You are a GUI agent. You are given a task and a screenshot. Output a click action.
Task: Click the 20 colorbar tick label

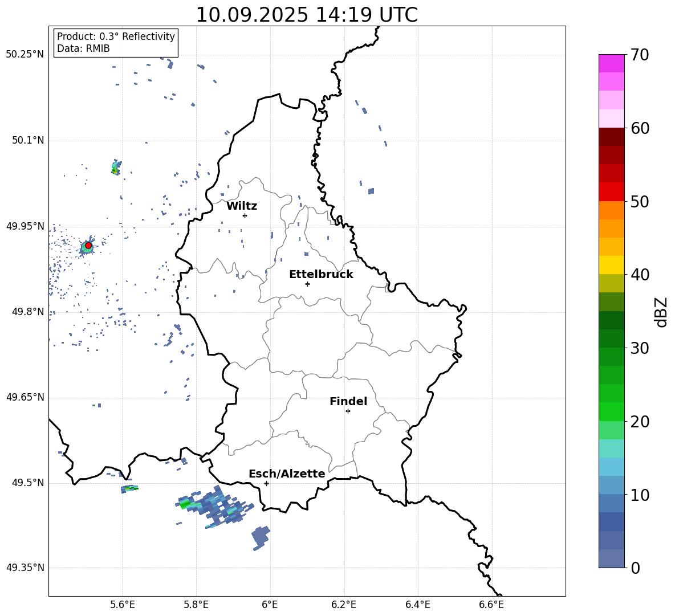pyautogui.click(x=640, y=422)
